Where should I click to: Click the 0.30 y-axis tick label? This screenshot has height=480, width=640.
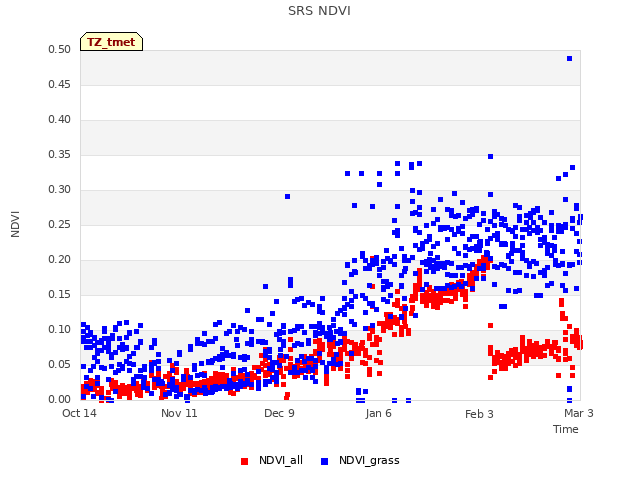(x=60, y=189)
